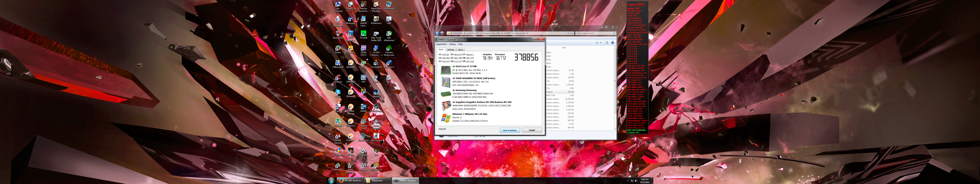Toggle the Explorer preview pane icon
980x184 pixels.
point(606,43)
